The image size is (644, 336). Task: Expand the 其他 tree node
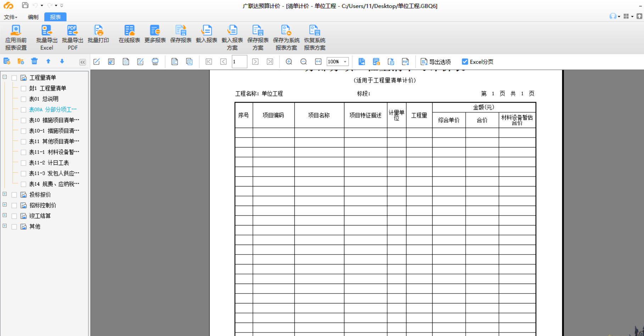pyautogui.click(x=5, y=226)
